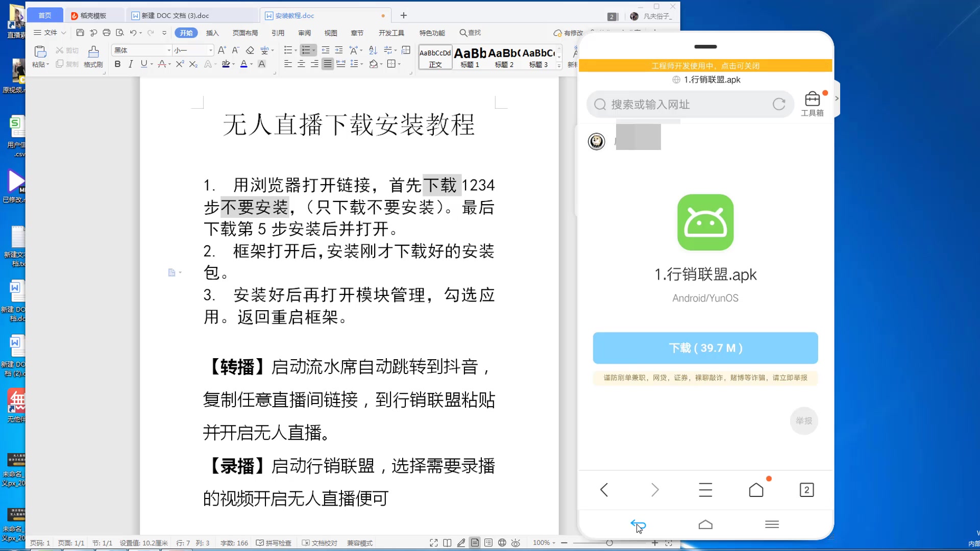Switch to full-screen display in status bar
Image resolution: width=980 pixels, height=551 pixels.
pyautogui.click(x=433, y=543)
